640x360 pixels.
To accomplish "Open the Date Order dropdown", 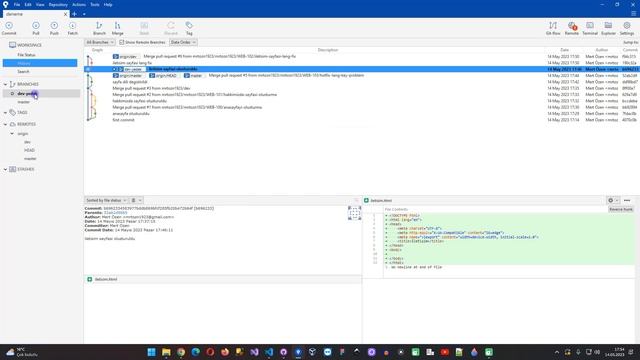I will click(183, 42).
